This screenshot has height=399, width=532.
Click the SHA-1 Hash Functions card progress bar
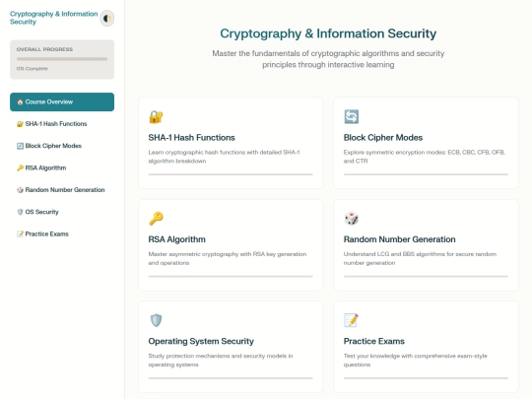pyautogui.click(x=231, y=174)
